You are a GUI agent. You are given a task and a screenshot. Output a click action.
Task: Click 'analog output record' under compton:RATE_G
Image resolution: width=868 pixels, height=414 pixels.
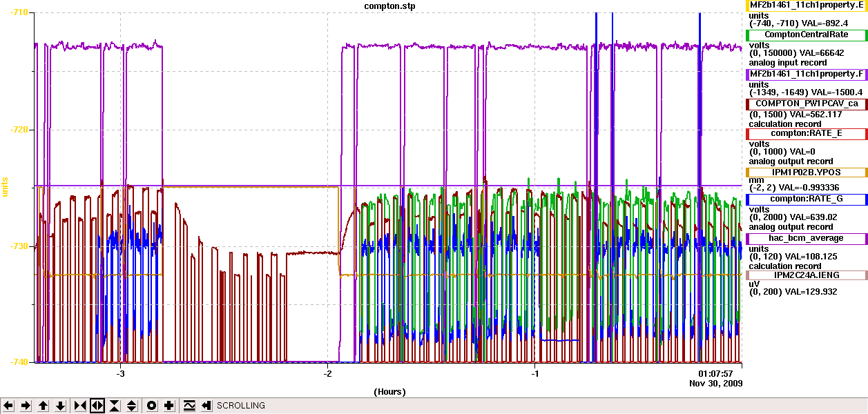click(791, 227)
